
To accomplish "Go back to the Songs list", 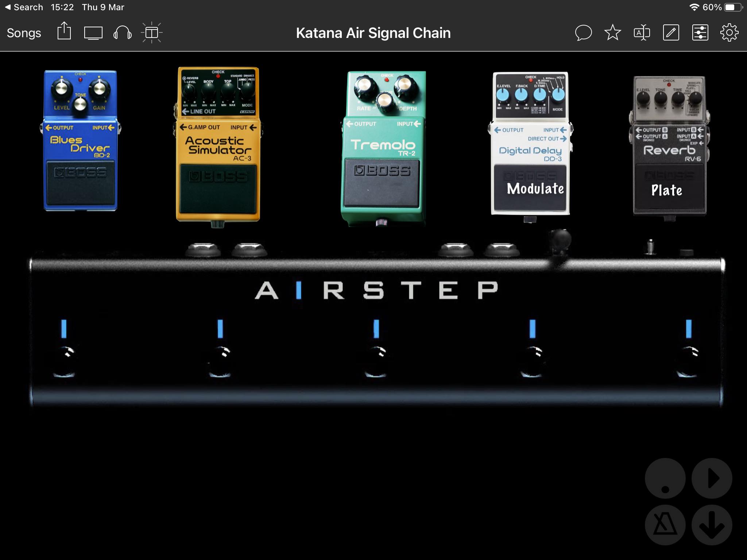I will coord(24,33).
